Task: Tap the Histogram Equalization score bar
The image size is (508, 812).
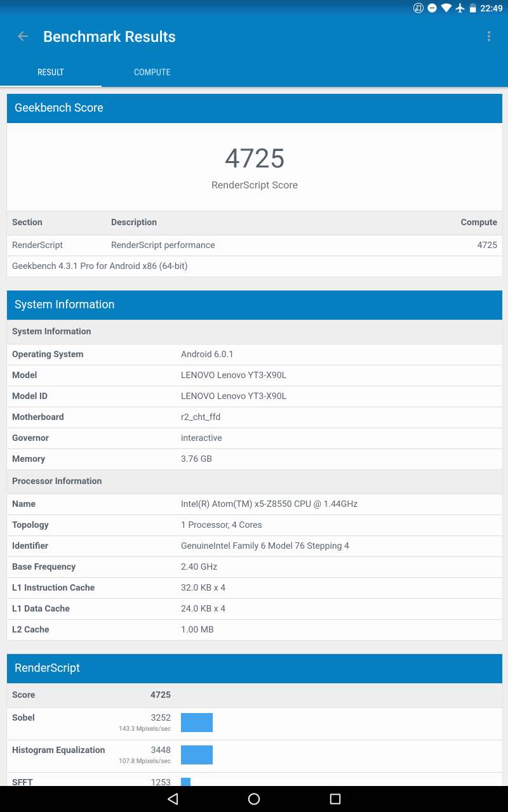Action: click(x=197, y=755)
